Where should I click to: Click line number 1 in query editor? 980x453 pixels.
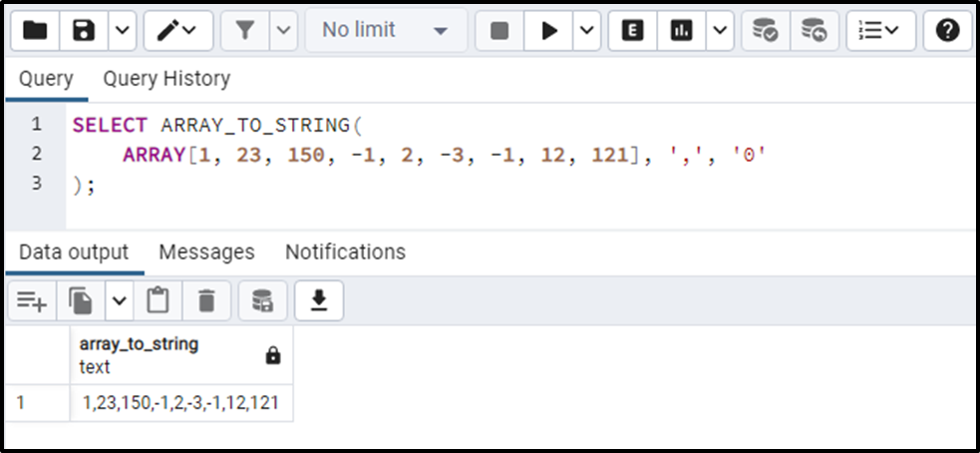(36, 125)
